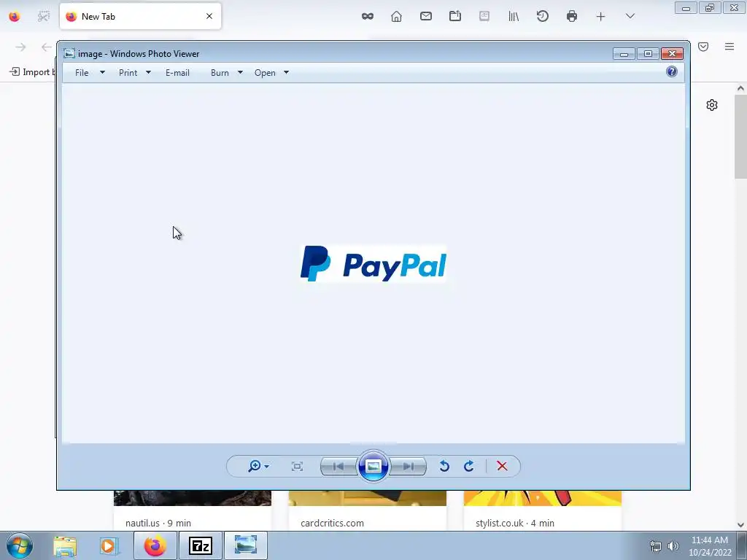Open Windows Explorer from taskbar
Image resolution: width=747 pixels, height=560 pixels.
pyautogui.click(x=65, y=546)
